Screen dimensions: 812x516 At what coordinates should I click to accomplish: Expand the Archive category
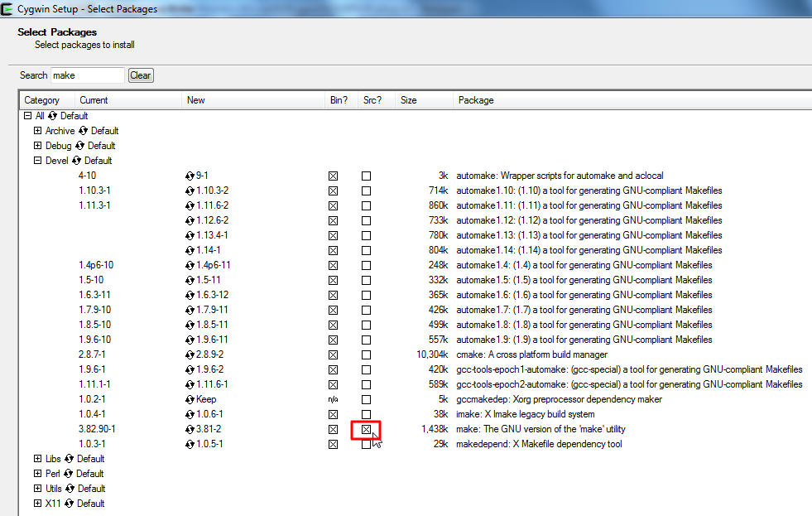[x=37, y=131]
